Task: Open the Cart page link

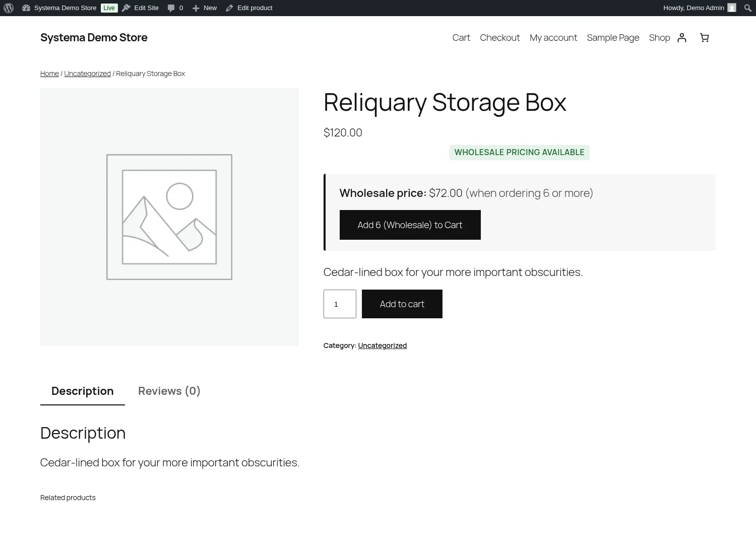Action: tap(461, 38)
